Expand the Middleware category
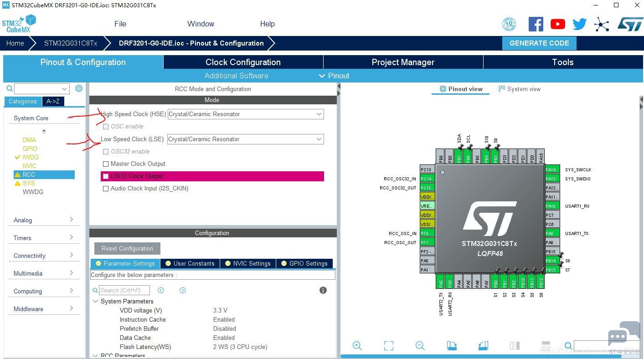Screen dimensions: 644x359 pyautogui.click(x=43, y=309)
